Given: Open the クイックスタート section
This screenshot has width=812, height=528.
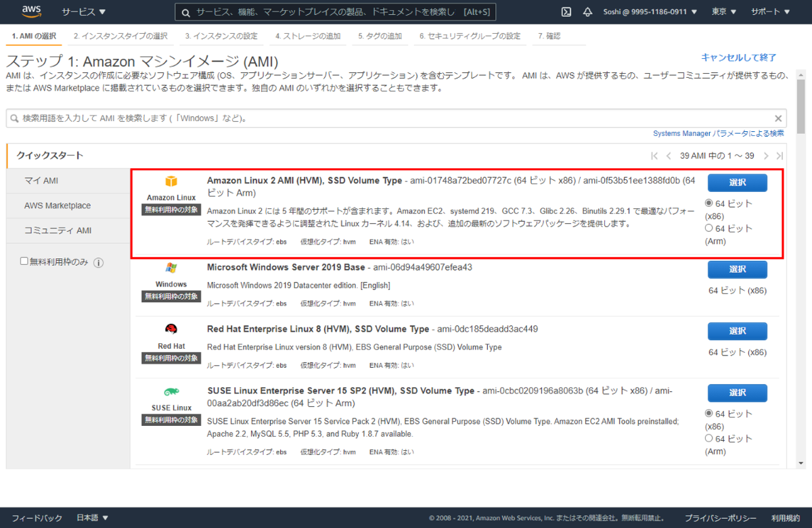Looking at the screenshot, I should tap(68, 155).
